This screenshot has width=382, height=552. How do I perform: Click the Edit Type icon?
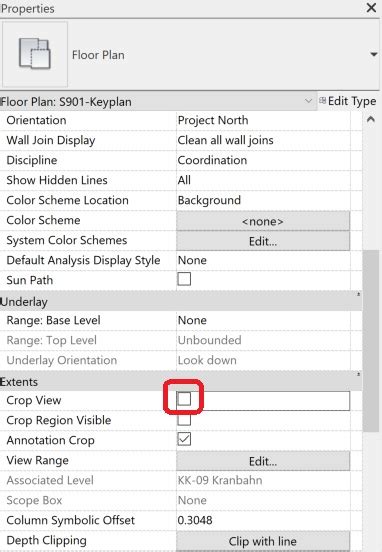coord(322,101)
